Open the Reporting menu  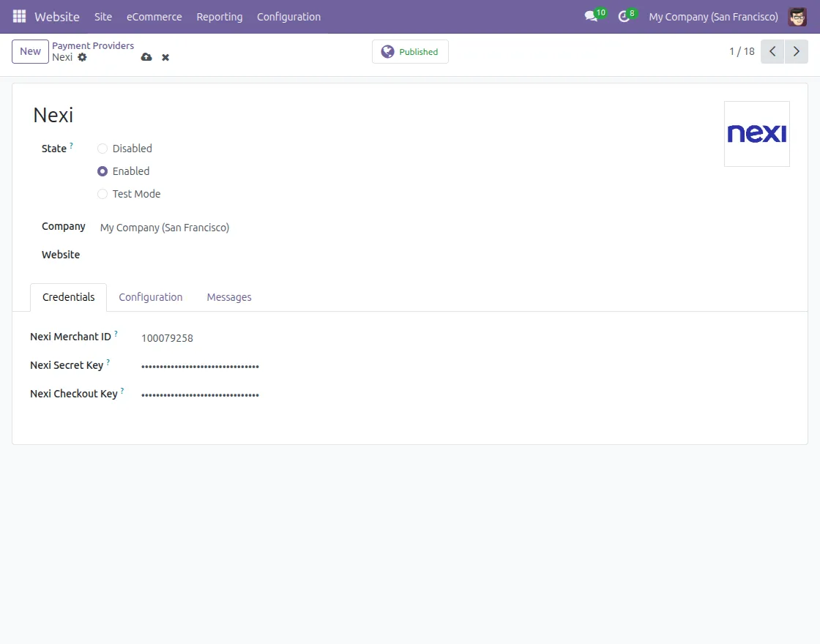tap(220, 17)
